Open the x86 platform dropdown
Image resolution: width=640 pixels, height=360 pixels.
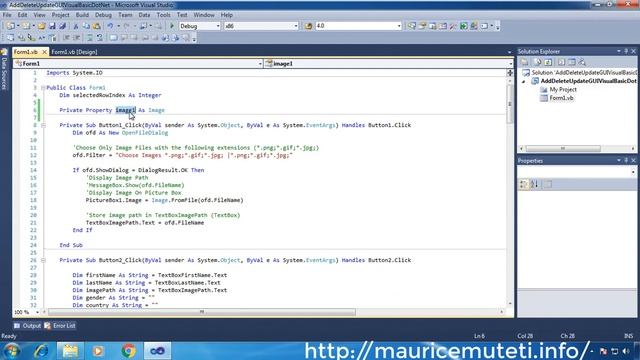pos(296,26)
